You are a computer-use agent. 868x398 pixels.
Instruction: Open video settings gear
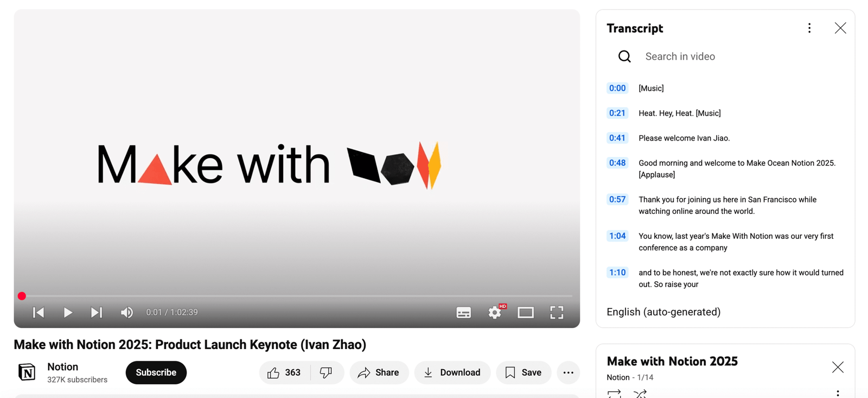pos(494,312)
